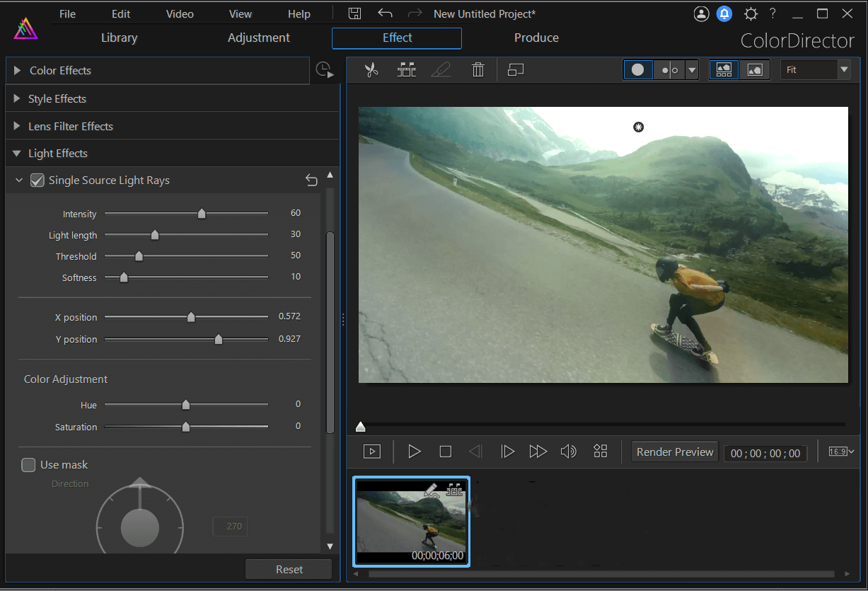The height and width of the screenshot is (591, 868).
Task: Click the fast forward button
Action: 538,452
